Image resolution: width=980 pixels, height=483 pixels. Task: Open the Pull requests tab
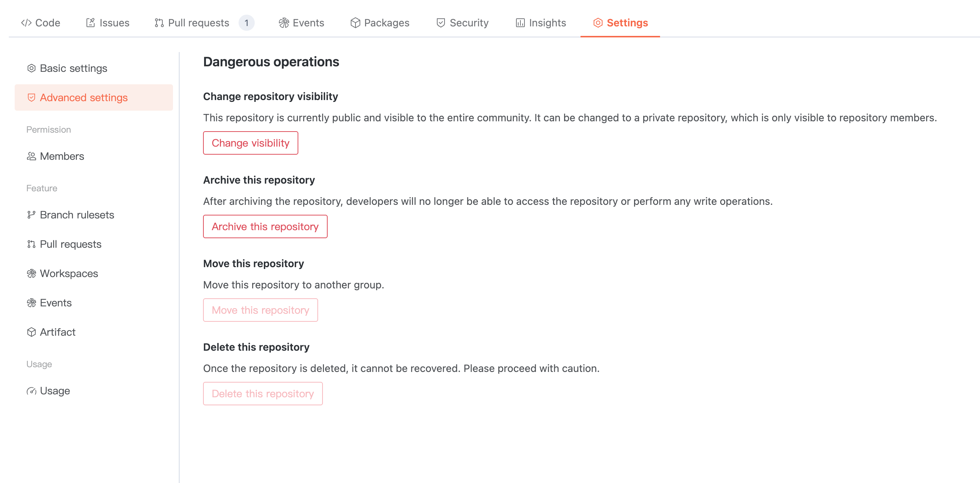tap(199, 23)
